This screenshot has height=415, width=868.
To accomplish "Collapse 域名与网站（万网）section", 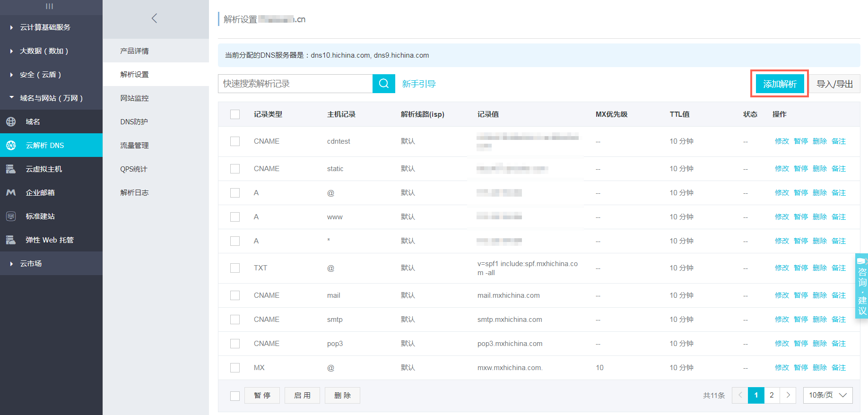I will coord(51,98).
